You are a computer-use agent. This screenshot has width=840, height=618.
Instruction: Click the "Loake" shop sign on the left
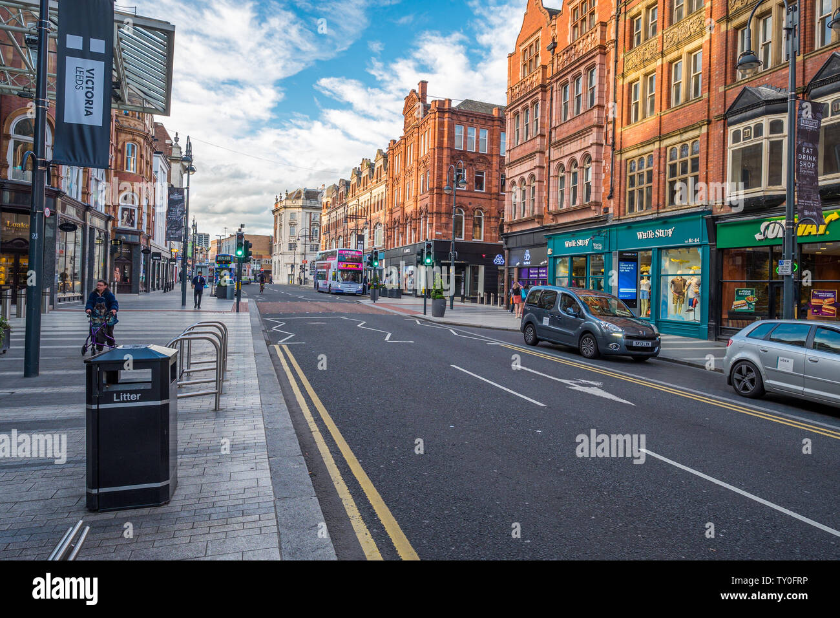17,225
